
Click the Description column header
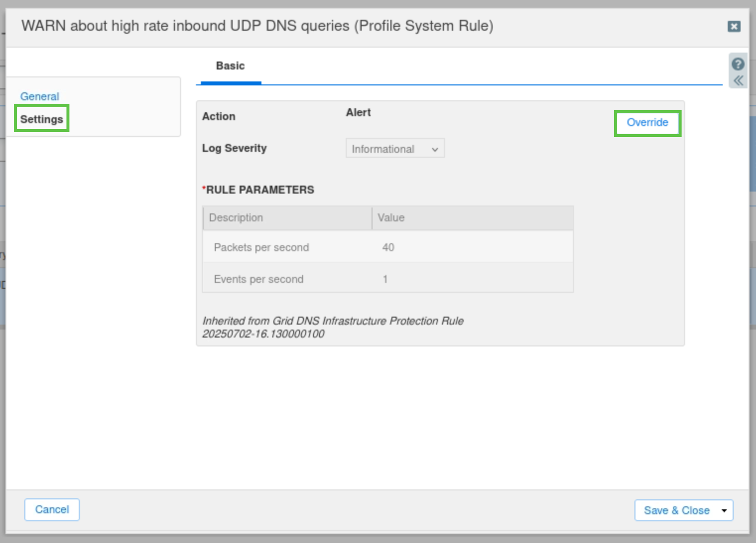236,218
